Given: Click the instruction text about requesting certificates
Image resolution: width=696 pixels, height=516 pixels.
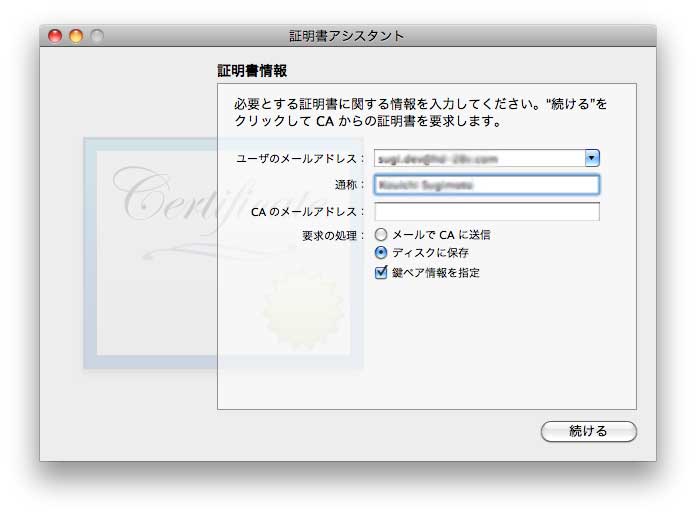Looking at the screenshot, I should coord(420,112).
